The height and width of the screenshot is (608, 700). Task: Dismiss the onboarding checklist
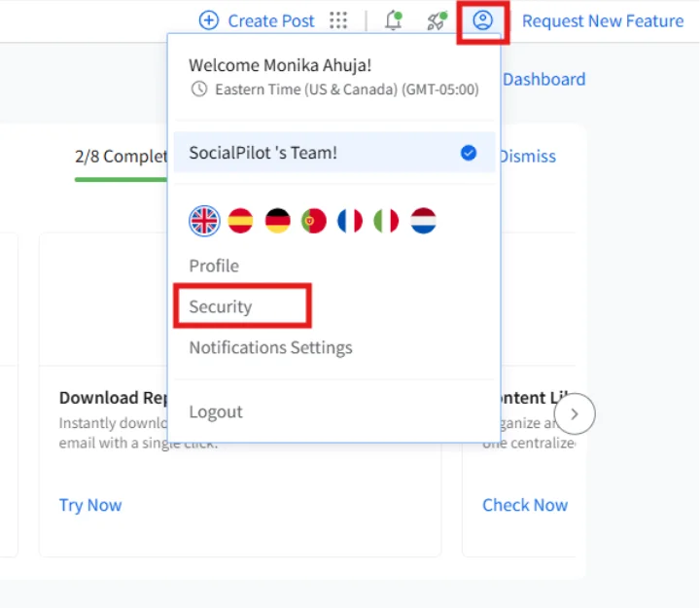tap(528, 157)
